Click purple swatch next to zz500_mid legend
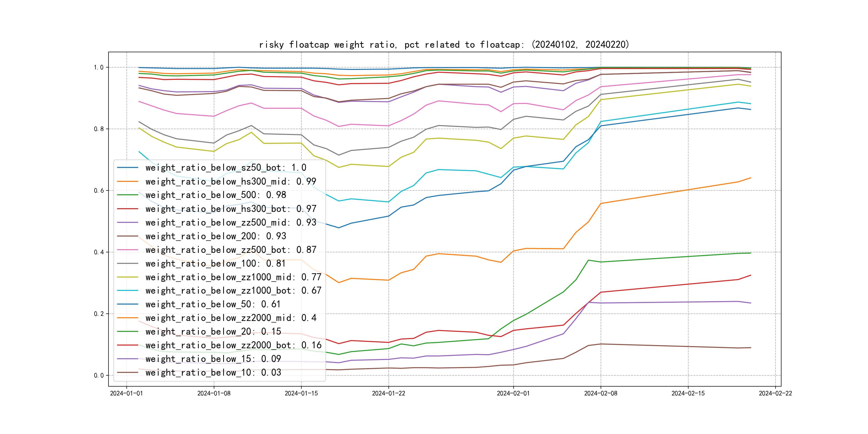The image size is (868, 434). [127, 222]
